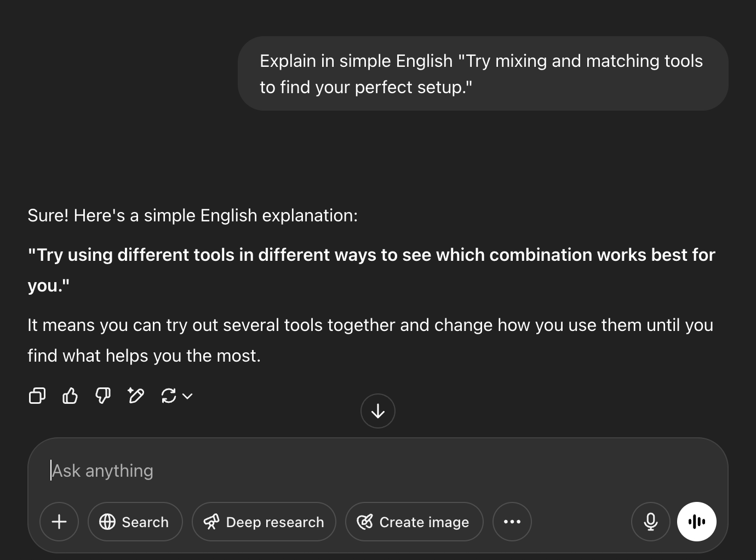Activate the dictation microphone
The height and width of the screenshot is (560, 756).
(650, 522)
